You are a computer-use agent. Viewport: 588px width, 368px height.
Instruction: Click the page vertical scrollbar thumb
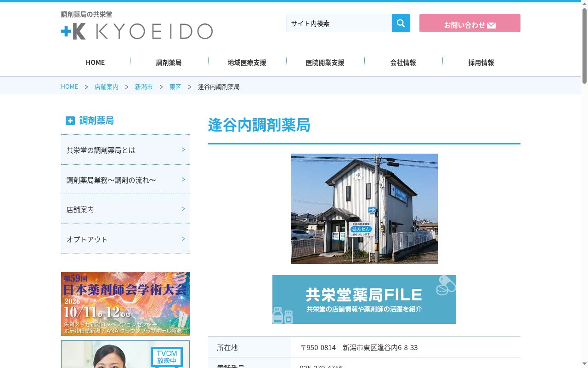coord(584,45)
